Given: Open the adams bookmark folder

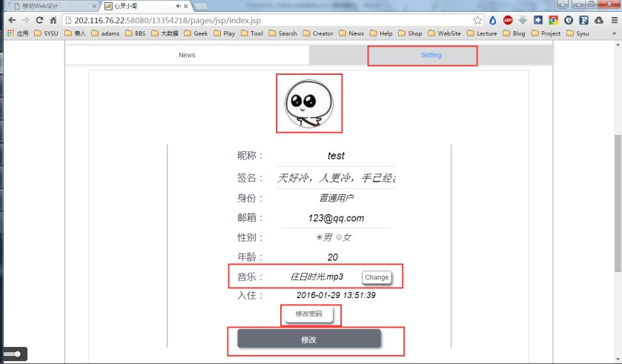Looking at the screenshot, I should [x=105, y=33].
